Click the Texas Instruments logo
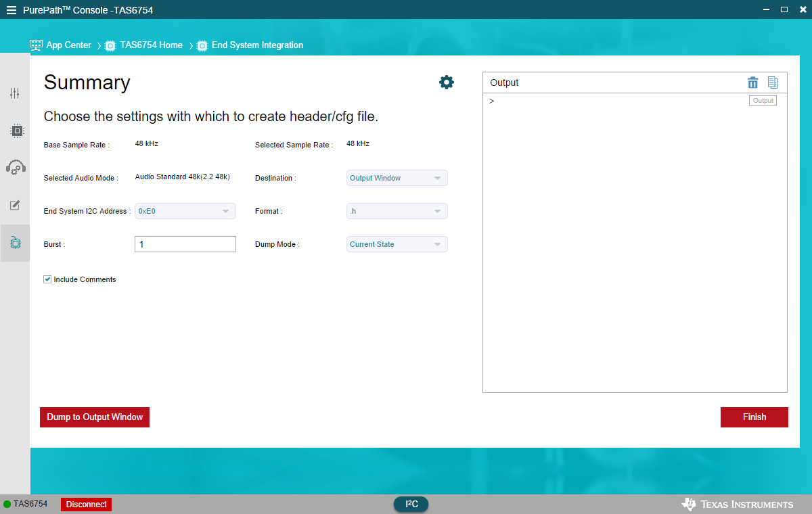This screenshot has height=514, width=812. (x=738, y=505)
